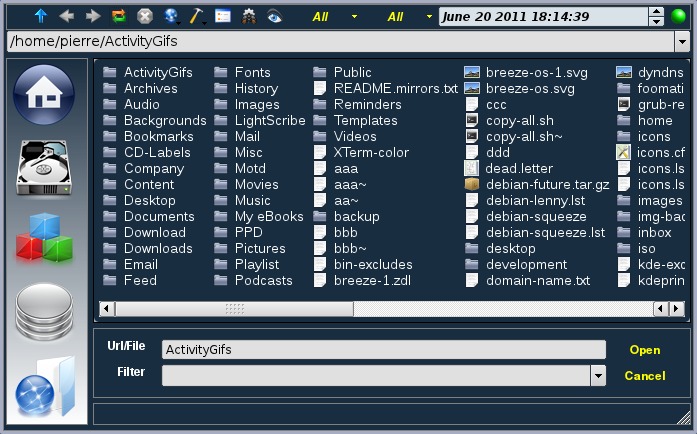This screenshot has height=434, width=697.
Task: Toggle the eye visibility icon in toolbar
Action: [274, 16]
